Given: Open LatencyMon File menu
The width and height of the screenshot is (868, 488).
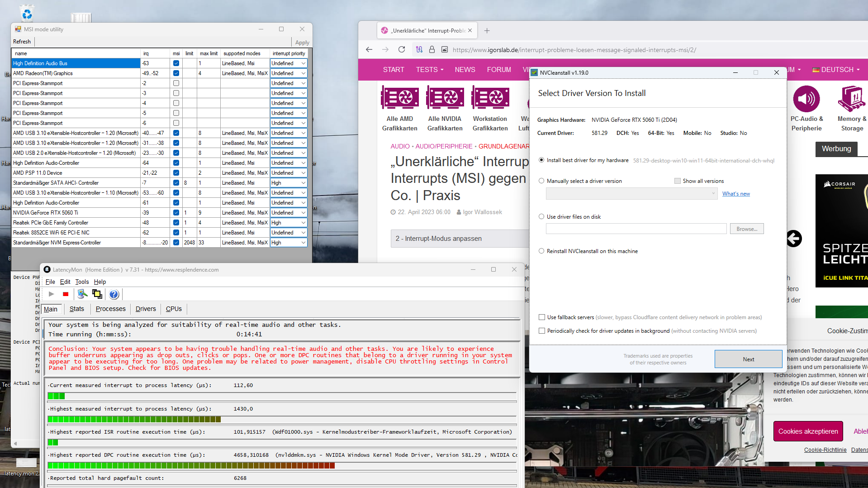Looking at the screenshot, I should [50, 282].
